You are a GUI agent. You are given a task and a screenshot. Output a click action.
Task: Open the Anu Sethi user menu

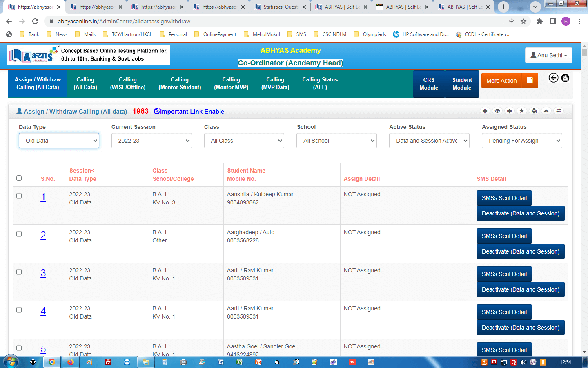(548, 55)
